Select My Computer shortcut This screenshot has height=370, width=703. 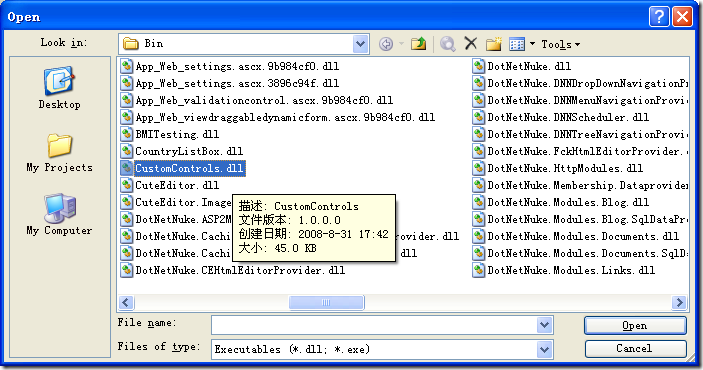59,215
